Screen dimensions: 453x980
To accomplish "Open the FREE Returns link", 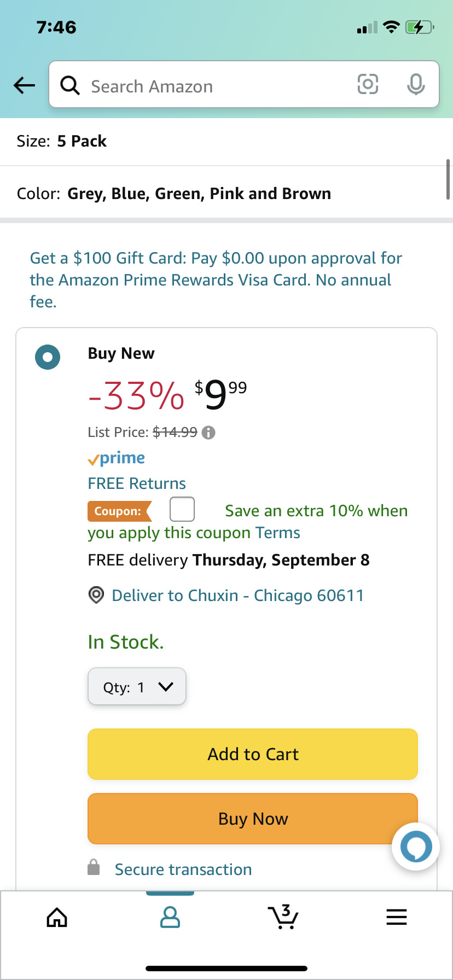I will click(x=137, y=483).
